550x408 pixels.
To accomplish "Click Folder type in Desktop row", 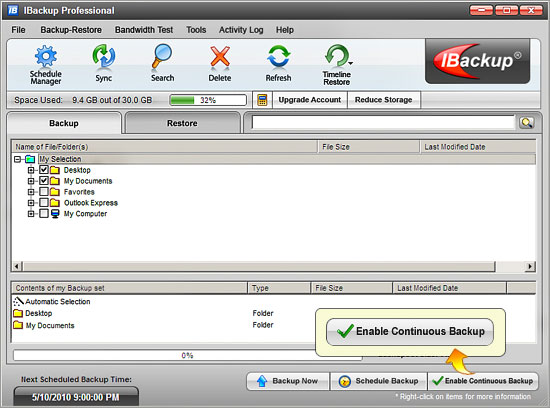I will pyautogui.click(x=263, y=313).
